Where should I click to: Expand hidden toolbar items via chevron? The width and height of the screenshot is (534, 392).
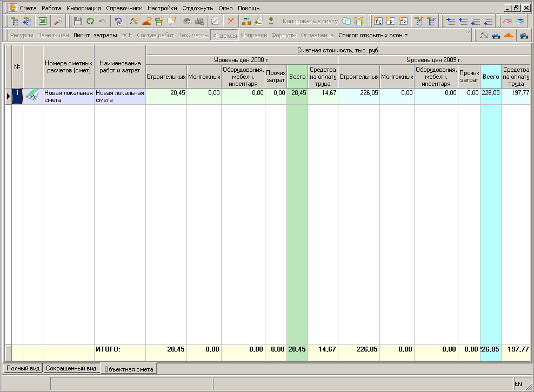click(x=468, y=31)
